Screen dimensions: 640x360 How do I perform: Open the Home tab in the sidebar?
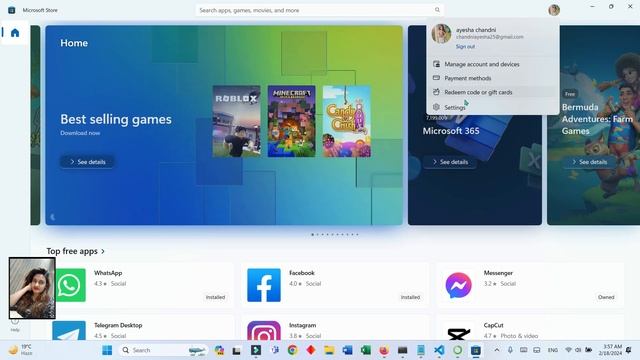[15, 33]
